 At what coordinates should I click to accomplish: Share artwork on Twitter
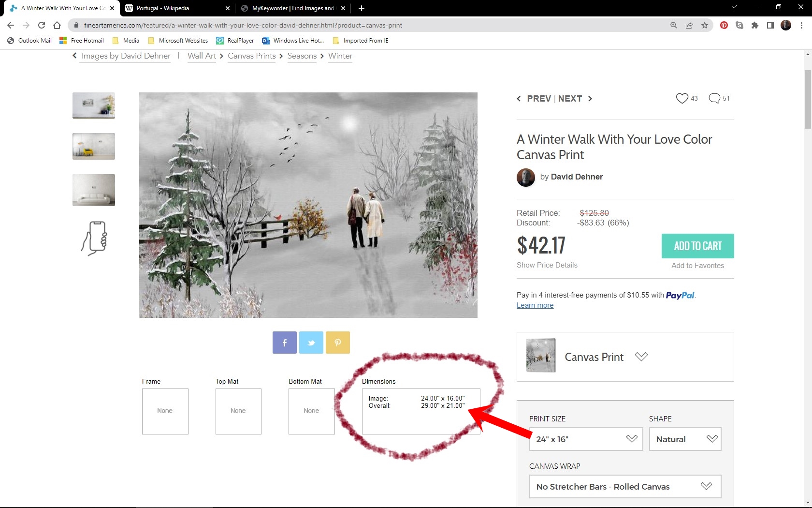(x=311, y=343)
